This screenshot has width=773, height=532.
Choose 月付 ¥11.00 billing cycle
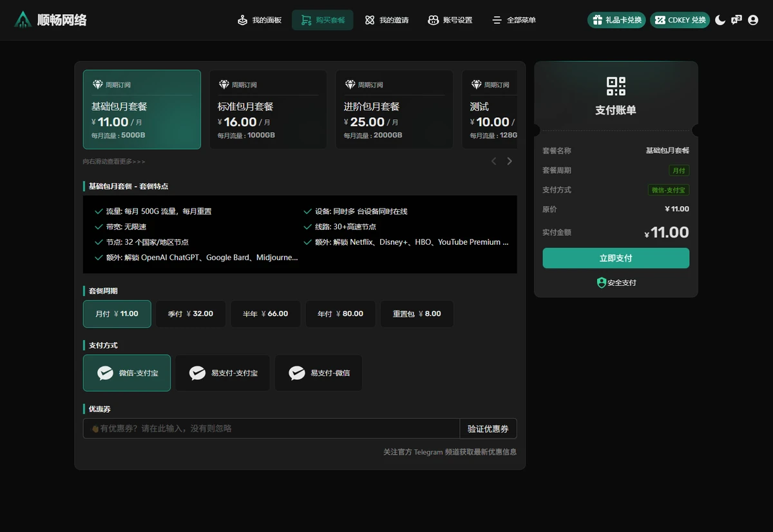click(117, 314)
